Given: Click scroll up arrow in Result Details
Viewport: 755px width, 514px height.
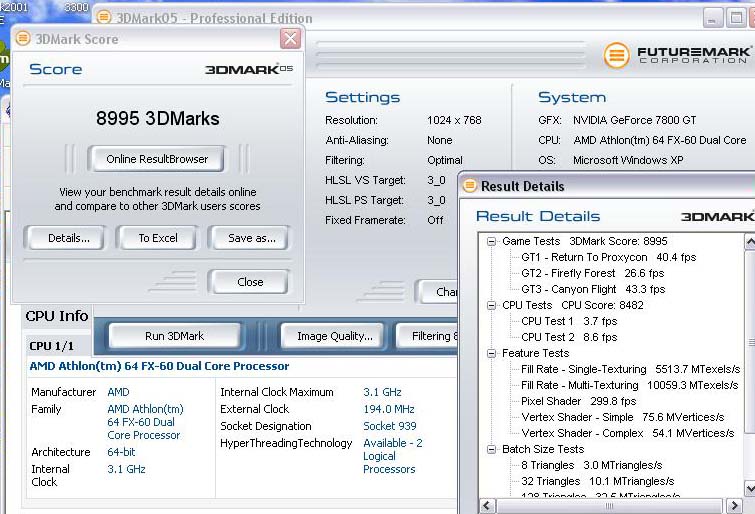Looking at the screenshot, I should (x=750, y=241).
